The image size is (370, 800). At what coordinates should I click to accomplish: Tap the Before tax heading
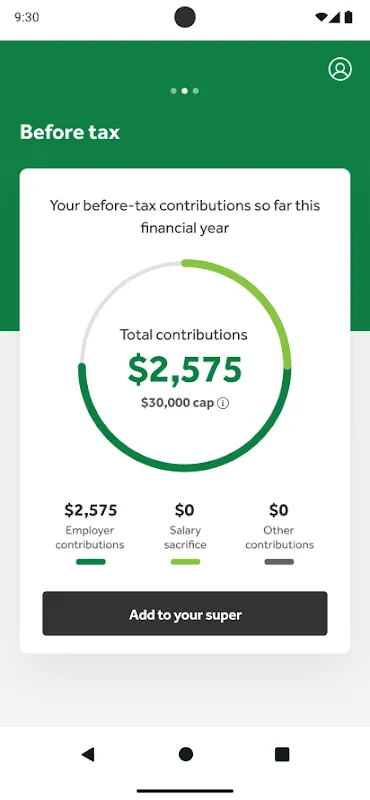pyautogui.click(x=70, y=132)
